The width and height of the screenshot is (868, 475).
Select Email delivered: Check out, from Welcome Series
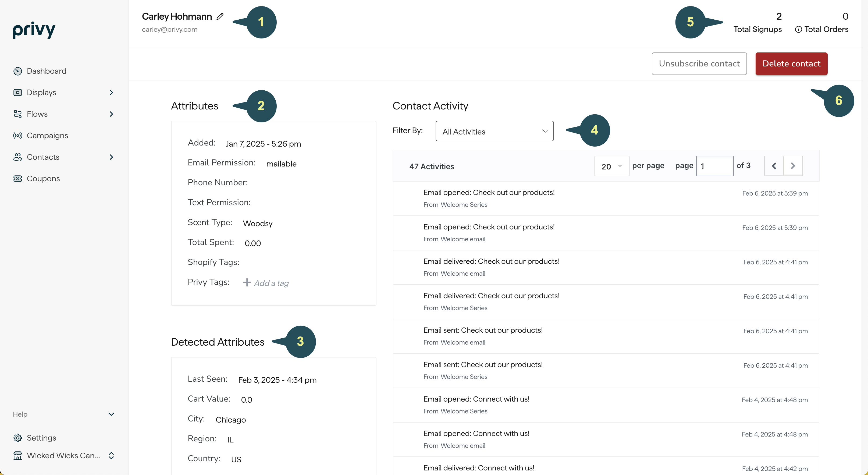click(x=606, y=302)
